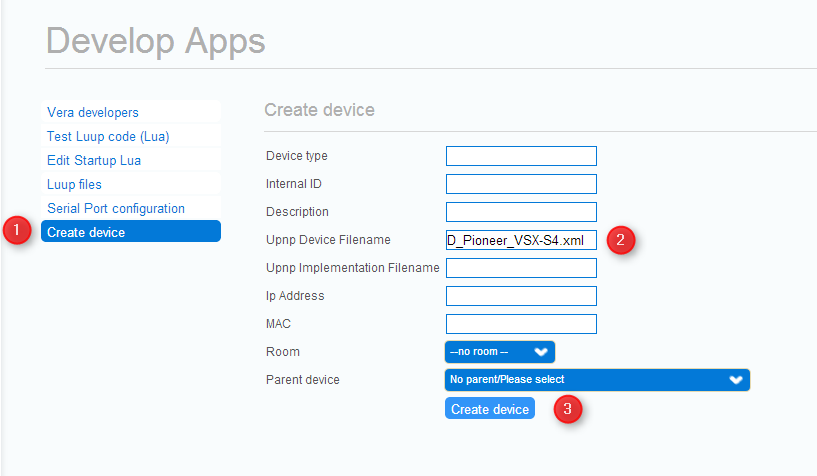817x476 pixels.
Task: Click the Internal ID label
Action: coord(294,184)
